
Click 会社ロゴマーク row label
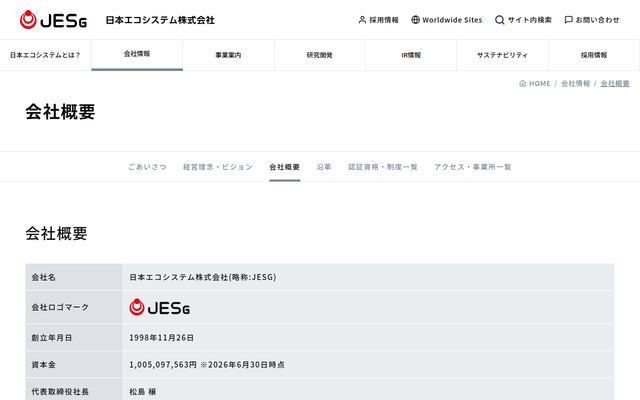(x=60, y=307)
